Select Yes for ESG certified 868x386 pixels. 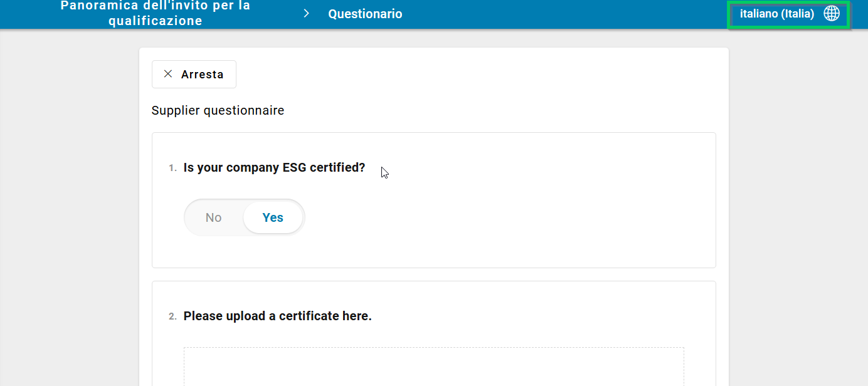pos(273,217)
